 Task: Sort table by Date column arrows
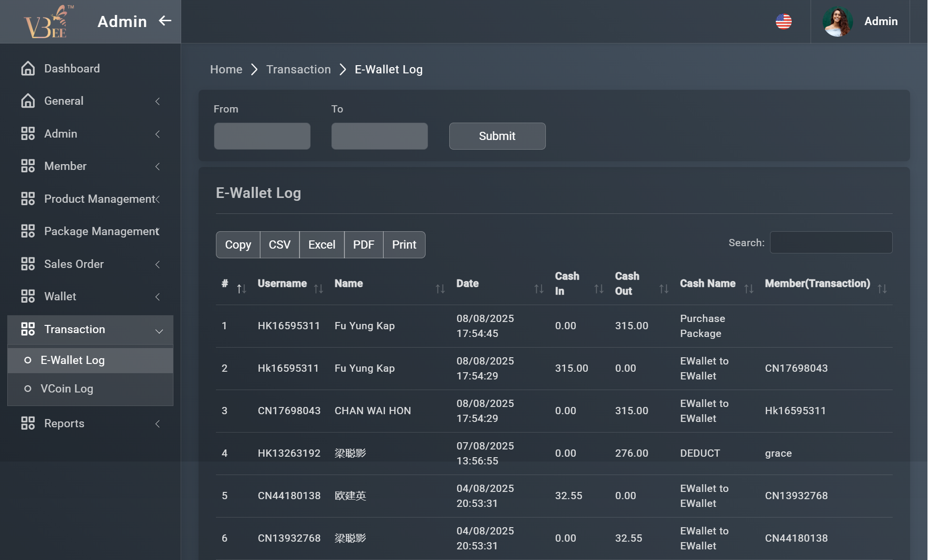pyautogui.click(x=539, y=289)
